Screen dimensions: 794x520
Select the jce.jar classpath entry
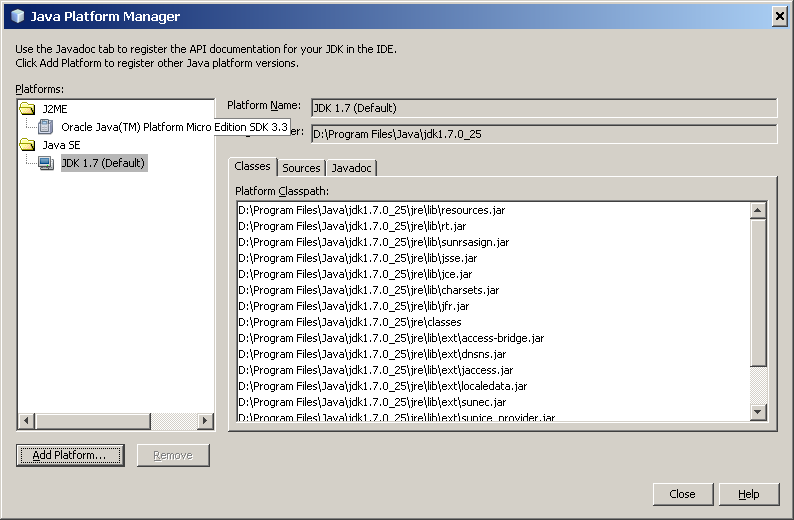click(355, 274)
